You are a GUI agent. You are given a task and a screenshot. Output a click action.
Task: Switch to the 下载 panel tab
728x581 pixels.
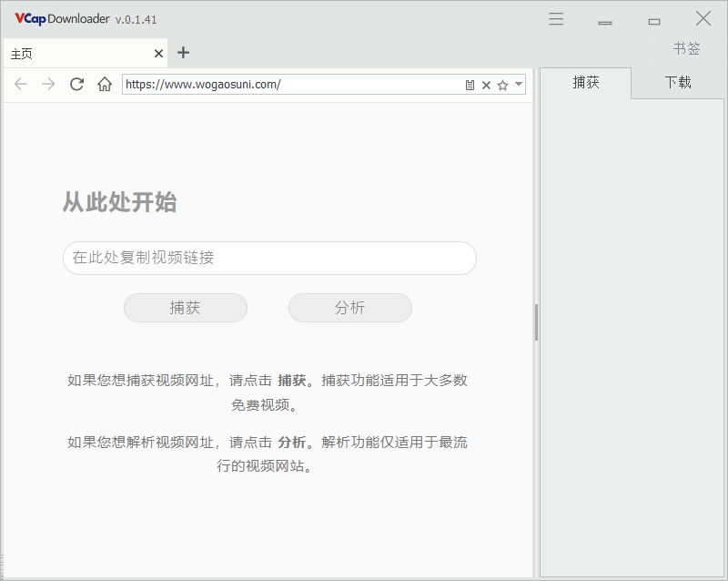(x=678, y=83)
